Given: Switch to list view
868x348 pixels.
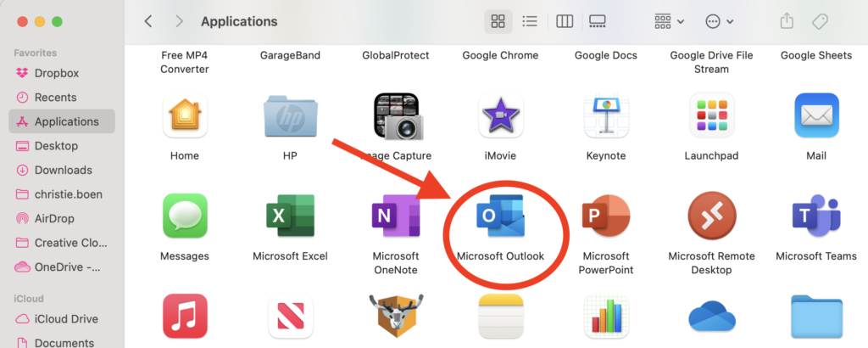Looking at the screenshot, I should [530, 21].
